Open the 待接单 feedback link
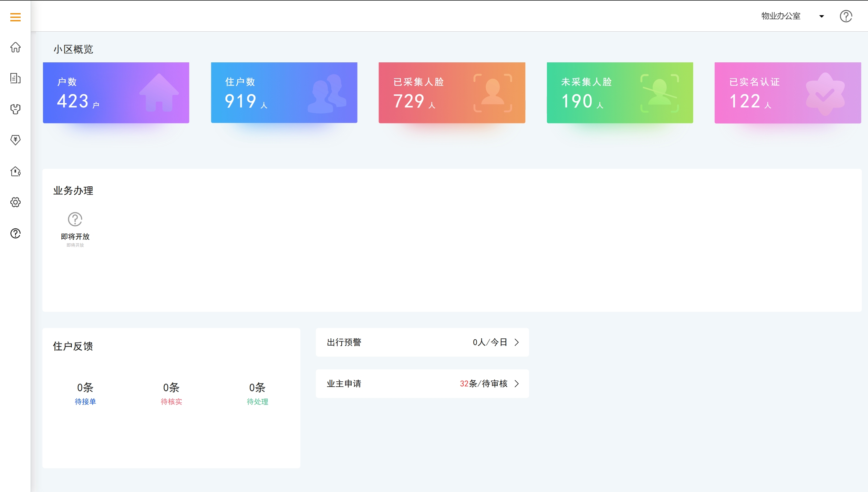Image resolution: width=868 pixels, height=492 pixels. point(85,402)
